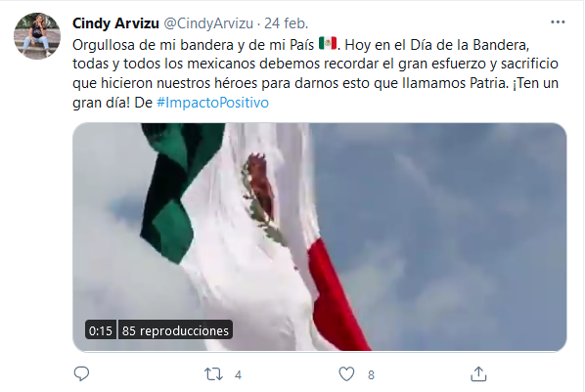This screenshot has height=392, width=585.
Task: Click the 0:15 video duration badge
Action: (101, 330)
